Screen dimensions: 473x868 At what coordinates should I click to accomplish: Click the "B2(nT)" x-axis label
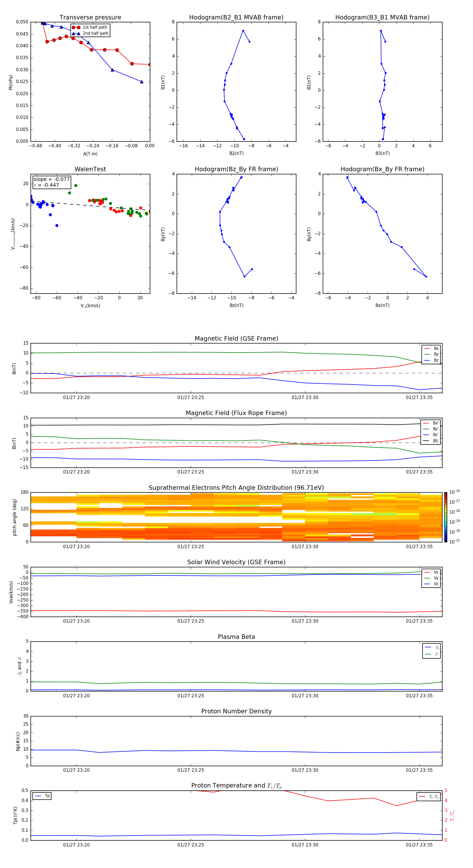pyautogui.click(x=236, y=153)
